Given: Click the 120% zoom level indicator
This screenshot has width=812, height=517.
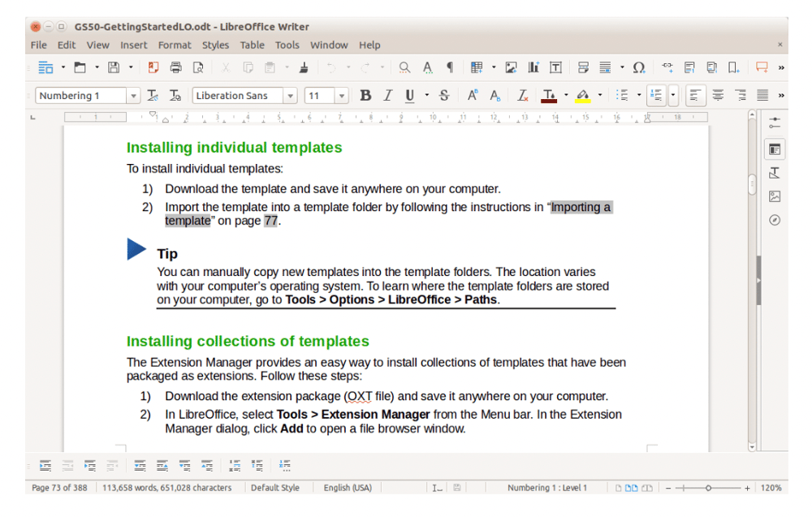Looking at the screenshot, I should pos(771,488).
